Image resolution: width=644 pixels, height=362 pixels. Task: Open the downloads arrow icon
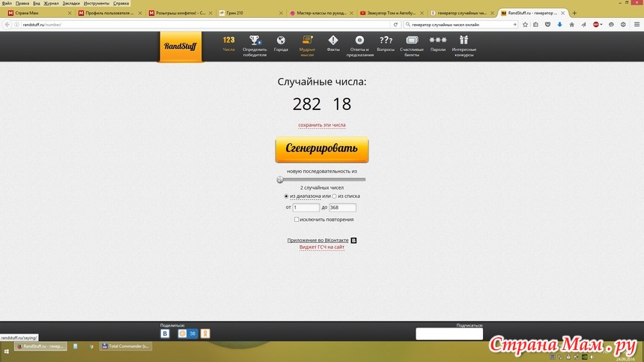point(559,25)
